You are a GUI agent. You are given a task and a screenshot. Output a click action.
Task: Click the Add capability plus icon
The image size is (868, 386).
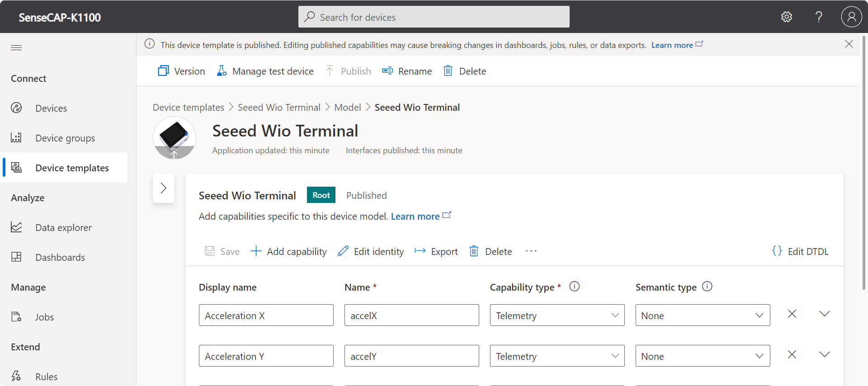[x=256, y=251]
